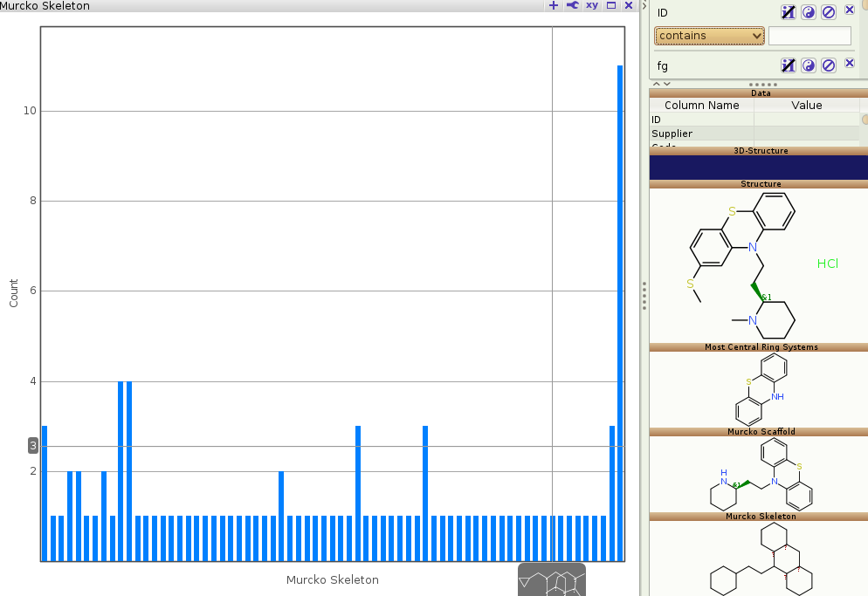Open view settings with the wrench icon
868x596 pixels.
pyautogui.click(x=572, y=5)
